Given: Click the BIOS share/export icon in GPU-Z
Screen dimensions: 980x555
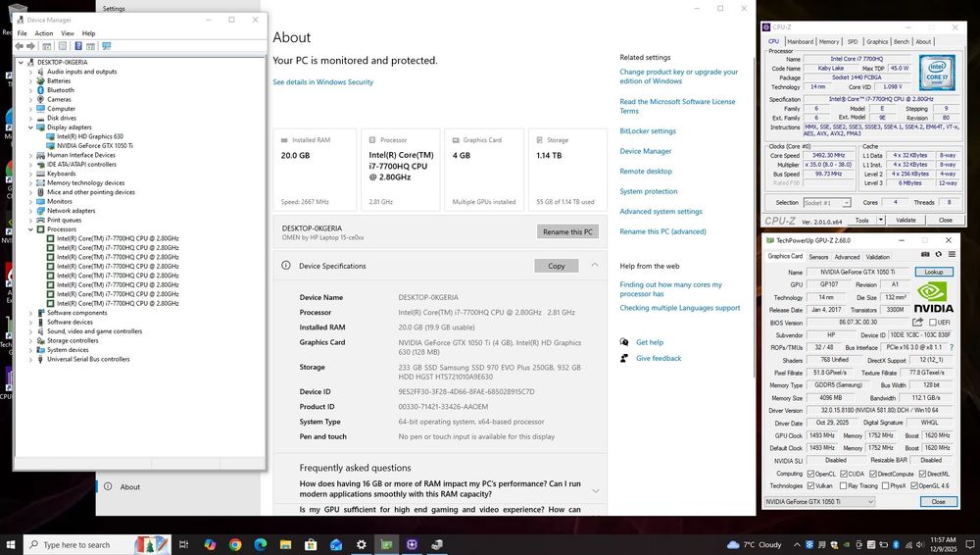Looking at the screenshot, I should coord(917,323).
